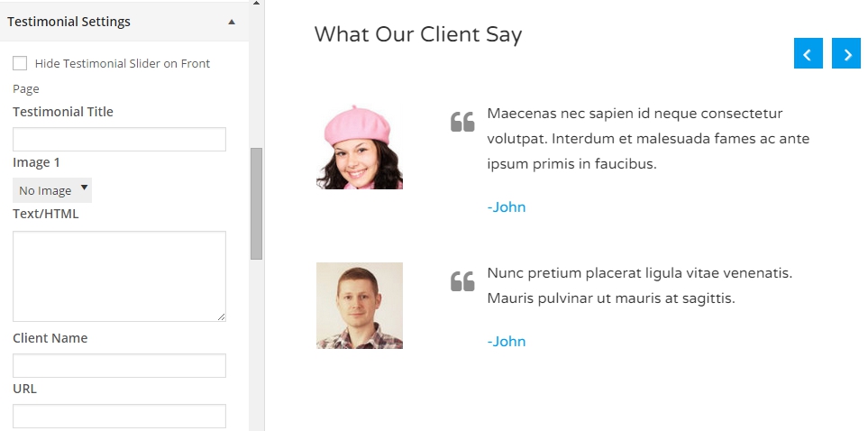The width and height of the screenshot is (868, 431).
Task: Click the second -John author link
Action: pos(507,341)
